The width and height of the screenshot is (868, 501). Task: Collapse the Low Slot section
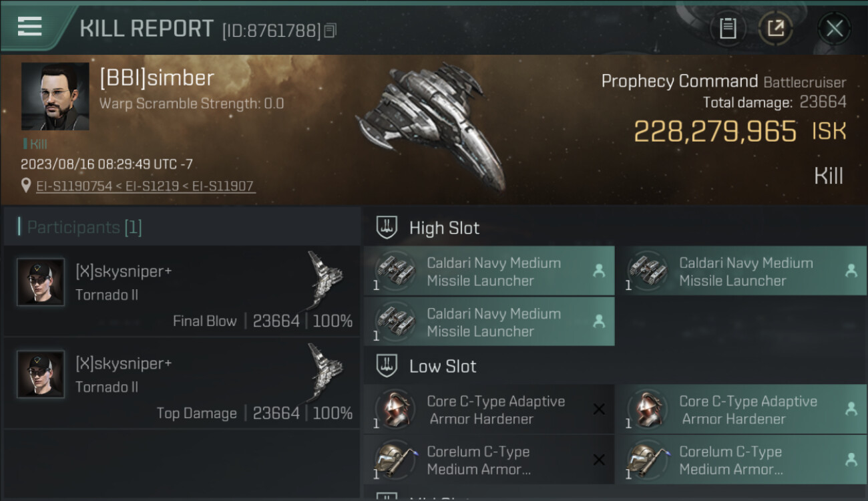click(x=387, y=366)
